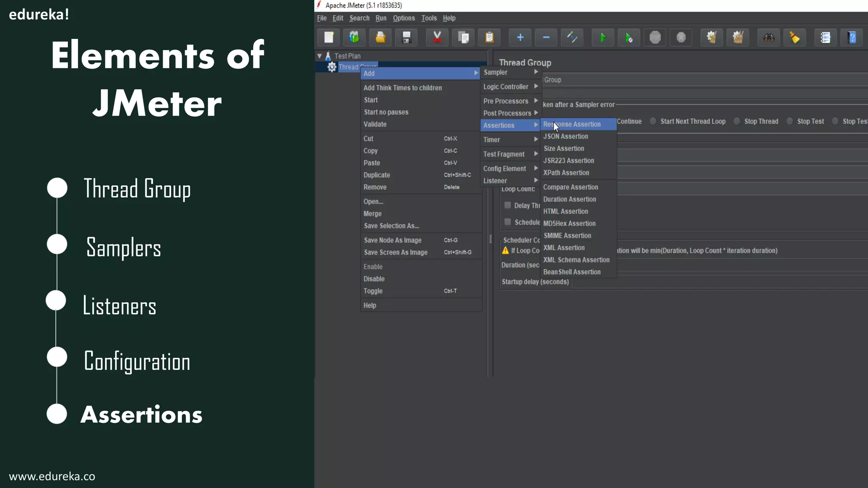Viewport: 868px width, 488px height.
Task: Select Save Selection As... entry
Action: tap(421, 226)
